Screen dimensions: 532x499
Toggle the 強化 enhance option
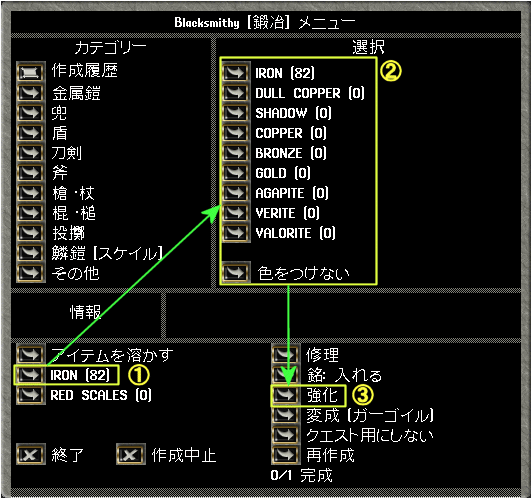point(286,395)
